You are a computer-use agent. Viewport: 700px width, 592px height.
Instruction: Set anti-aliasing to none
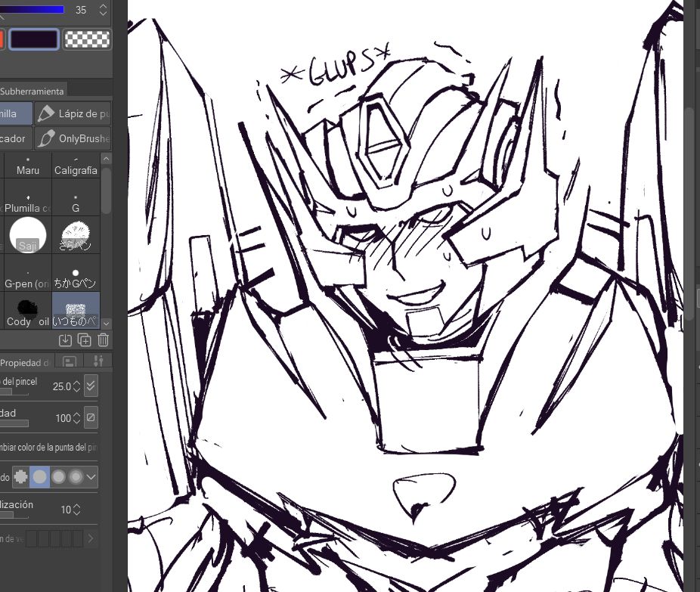(x=21, y=477)
